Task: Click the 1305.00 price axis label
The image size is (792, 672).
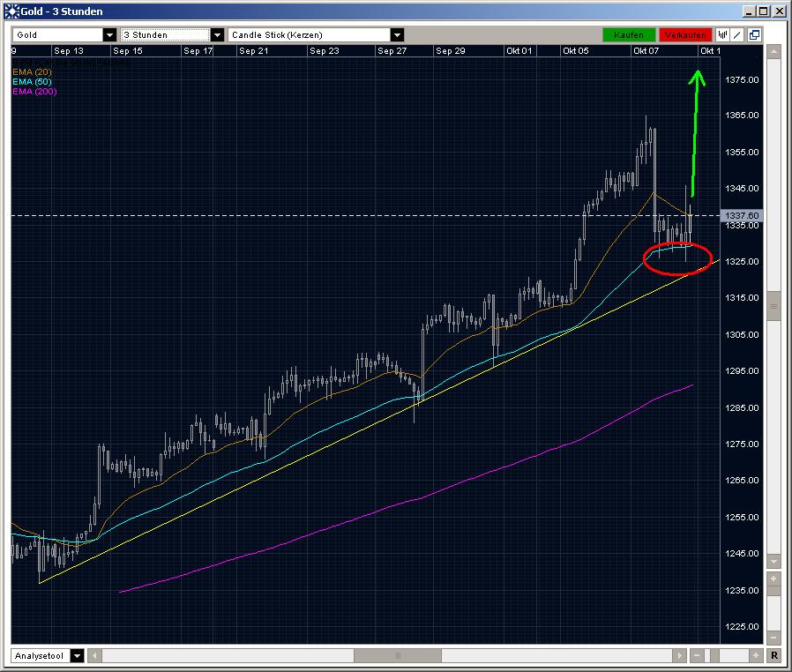Action: 742,335
